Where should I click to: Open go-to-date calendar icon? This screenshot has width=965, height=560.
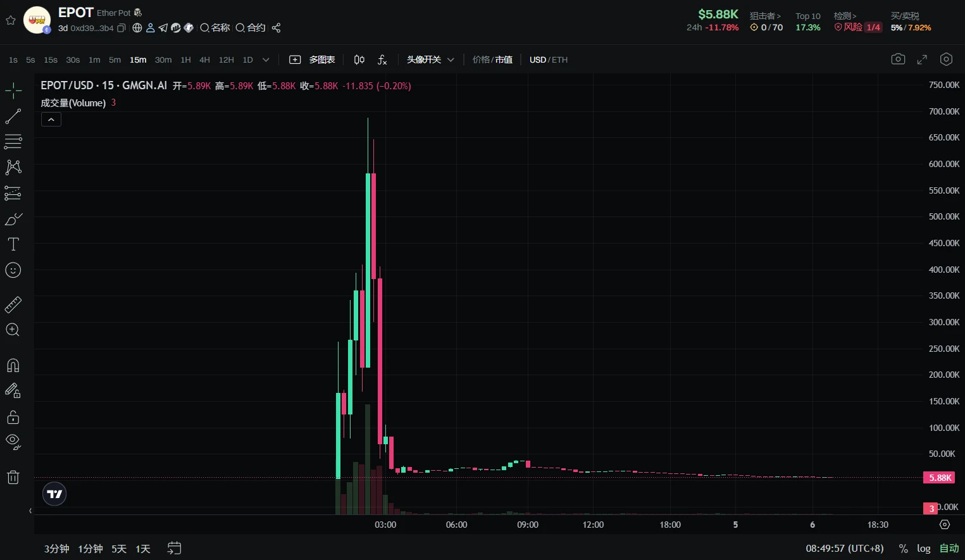pyautogui.click(x=174, y=548)
